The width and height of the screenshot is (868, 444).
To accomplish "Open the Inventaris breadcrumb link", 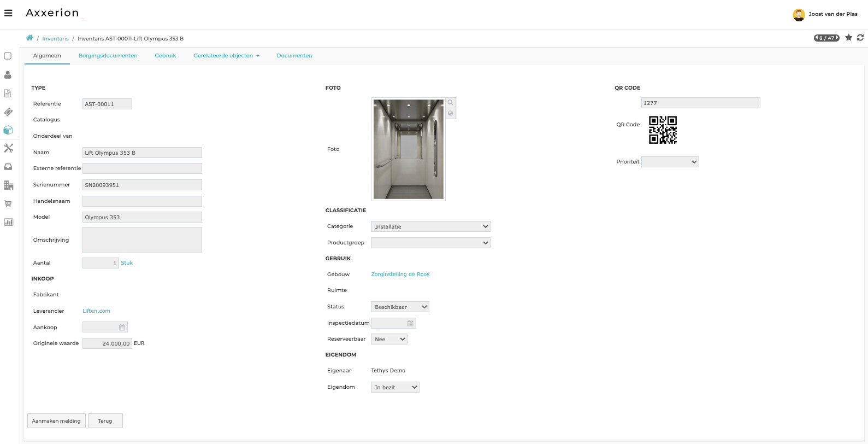I will point(56,38).
